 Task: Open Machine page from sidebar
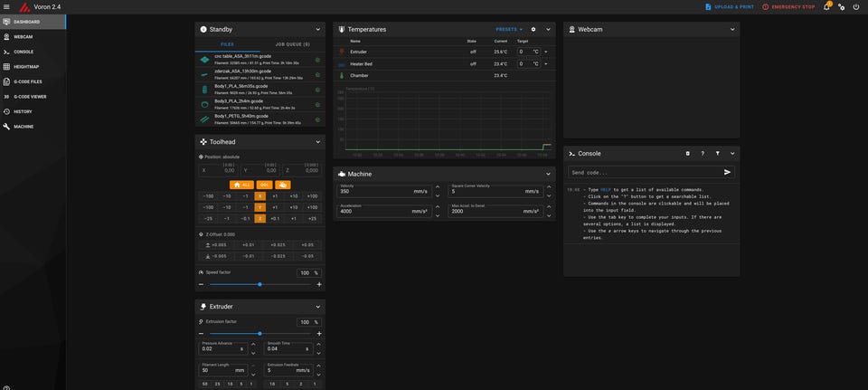pos(33,127)
